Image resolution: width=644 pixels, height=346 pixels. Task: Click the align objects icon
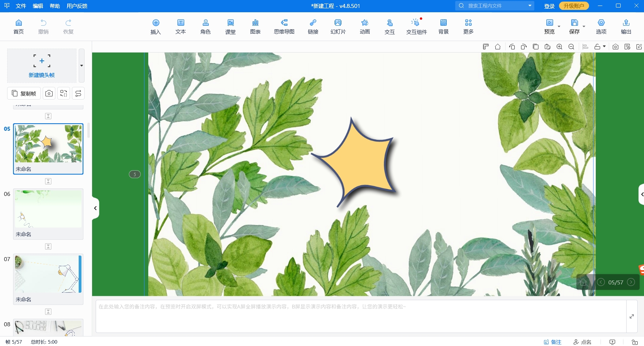585,47
